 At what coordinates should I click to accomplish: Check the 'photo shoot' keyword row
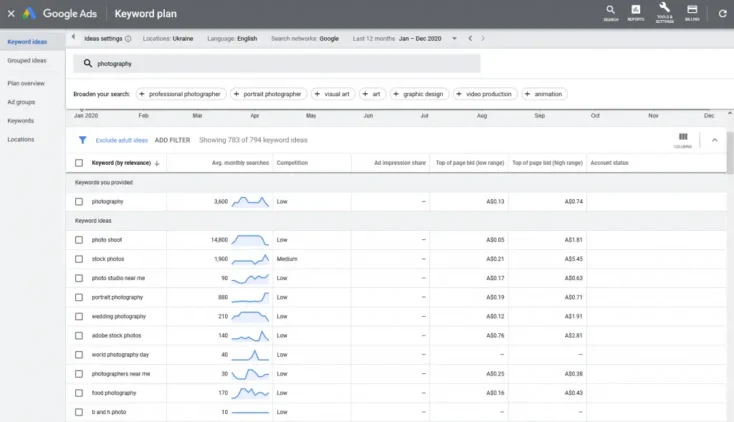tap(79, 240)
